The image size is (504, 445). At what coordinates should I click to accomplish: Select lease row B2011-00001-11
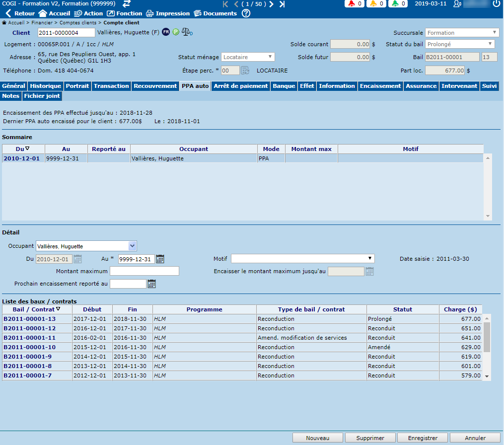click(x=29, y=338)
